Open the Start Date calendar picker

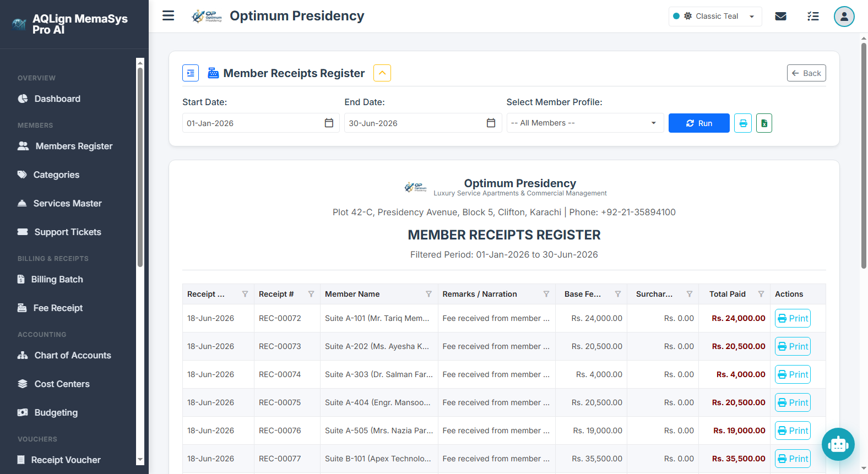point(329,123)
